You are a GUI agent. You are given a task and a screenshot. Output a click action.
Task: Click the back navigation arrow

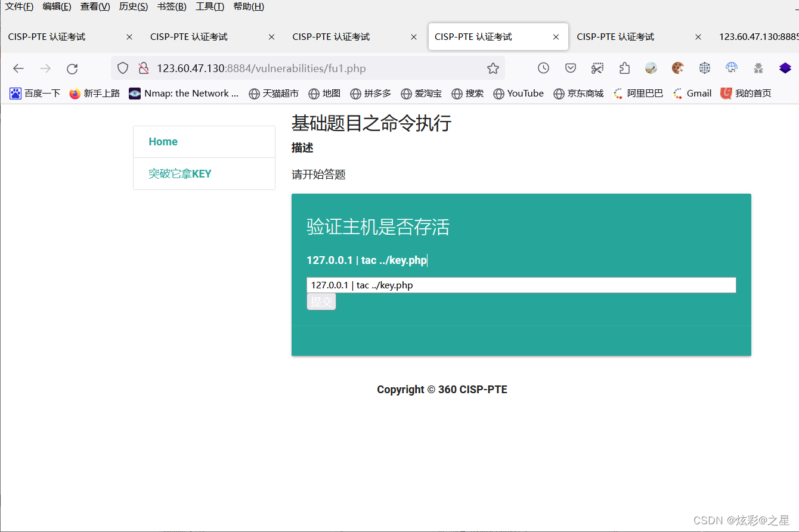[18, 68]
